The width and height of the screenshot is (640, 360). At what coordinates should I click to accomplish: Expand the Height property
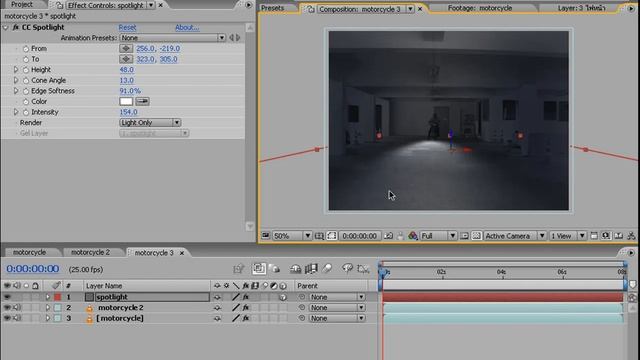point(16,70)
